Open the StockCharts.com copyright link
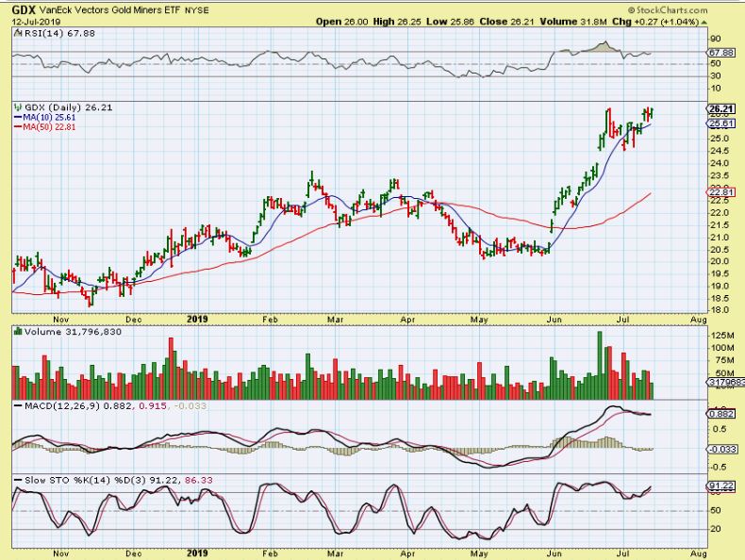Image resolution: width=745 pixels, height=560 pixels. pos(668,9)
